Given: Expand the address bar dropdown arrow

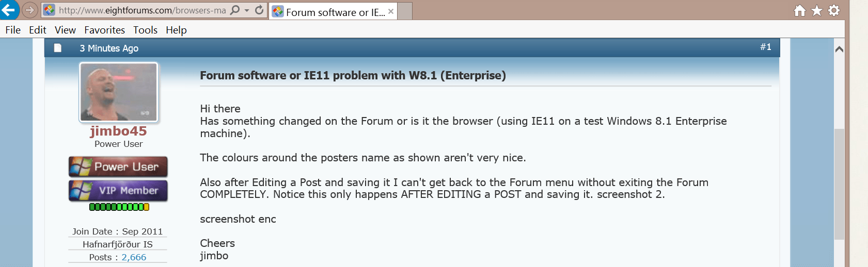Looking at the screenshot, I should 247,11.
